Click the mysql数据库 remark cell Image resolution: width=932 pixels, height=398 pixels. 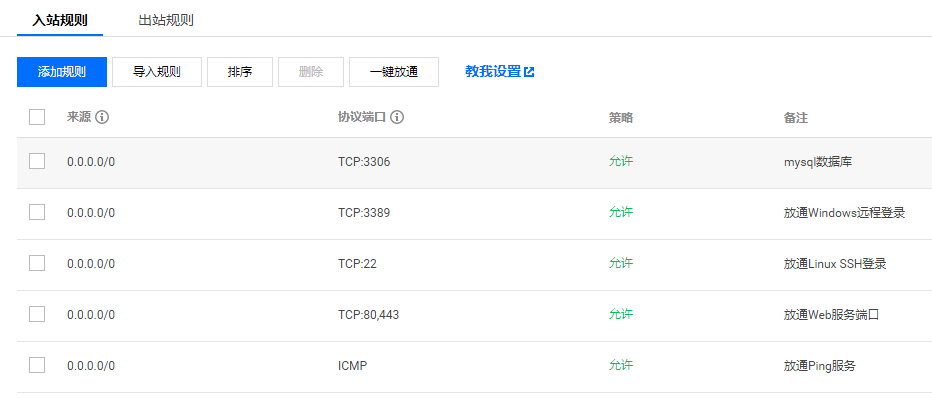818,161
